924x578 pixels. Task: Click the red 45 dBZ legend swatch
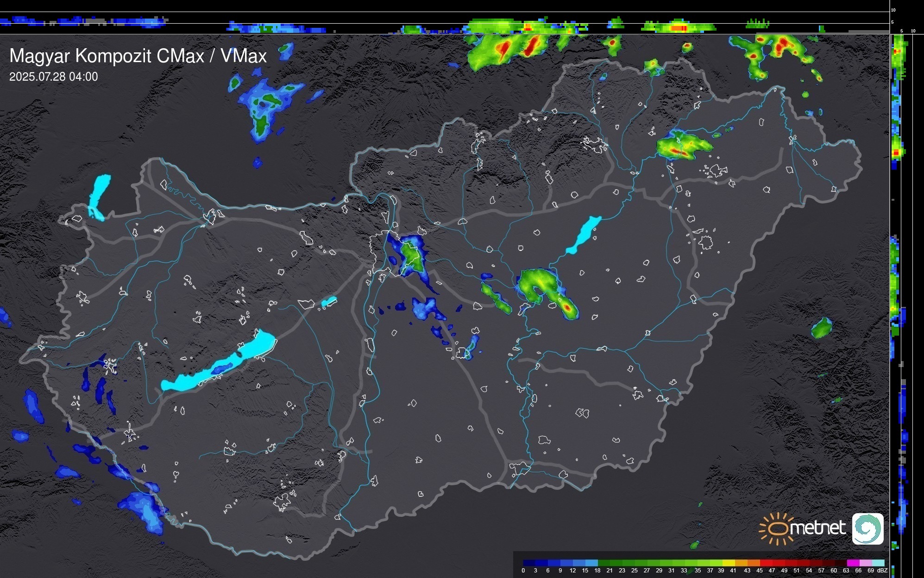point(766,563)
